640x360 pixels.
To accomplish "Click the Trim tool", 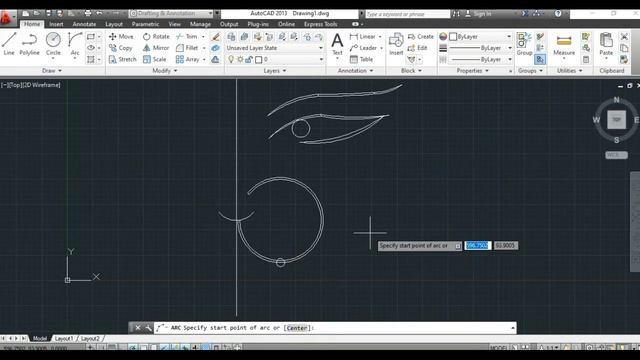I will (187, 36).
